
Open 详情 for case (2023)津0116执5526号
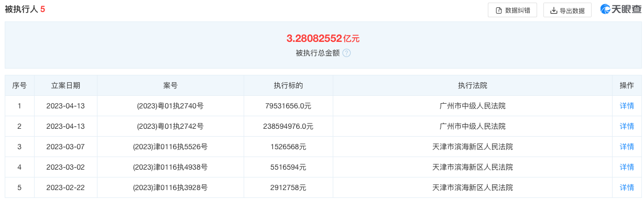click(627, 147)
